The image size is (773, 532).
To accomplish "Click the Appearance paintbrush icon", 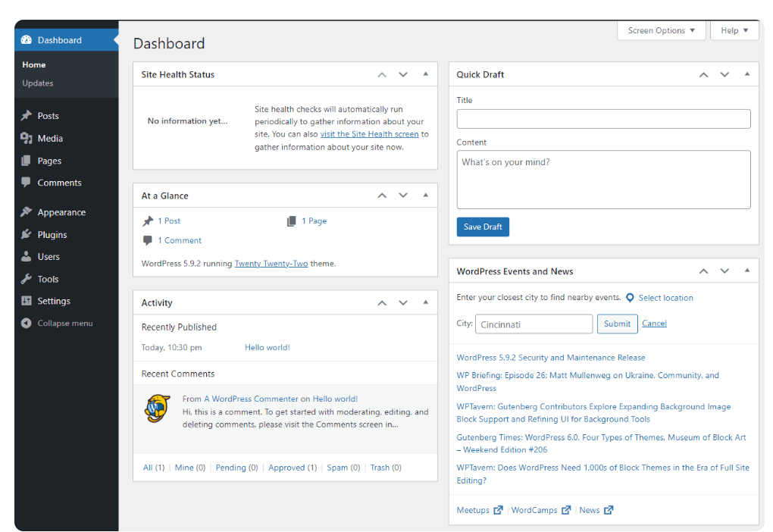I will [x=26, y=212].
